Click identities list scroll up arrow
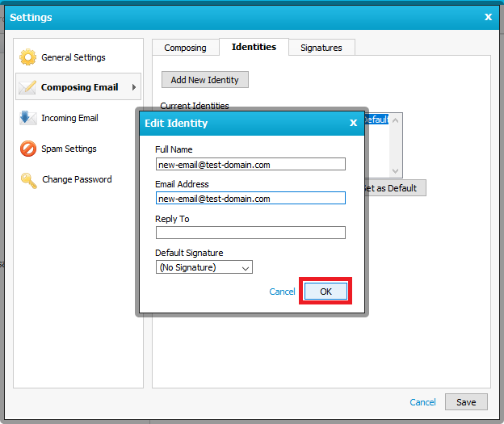 click(395, 120)
